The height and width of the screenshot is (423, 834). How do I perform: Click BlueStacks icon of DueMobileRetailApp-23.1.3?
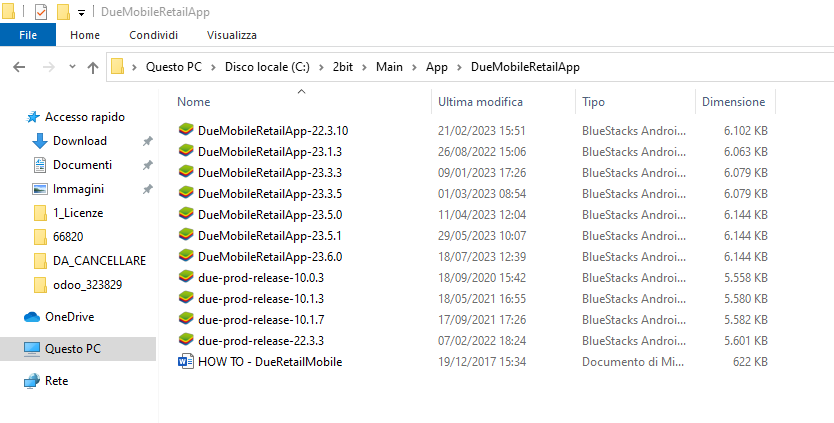click(x=186, y=152)
